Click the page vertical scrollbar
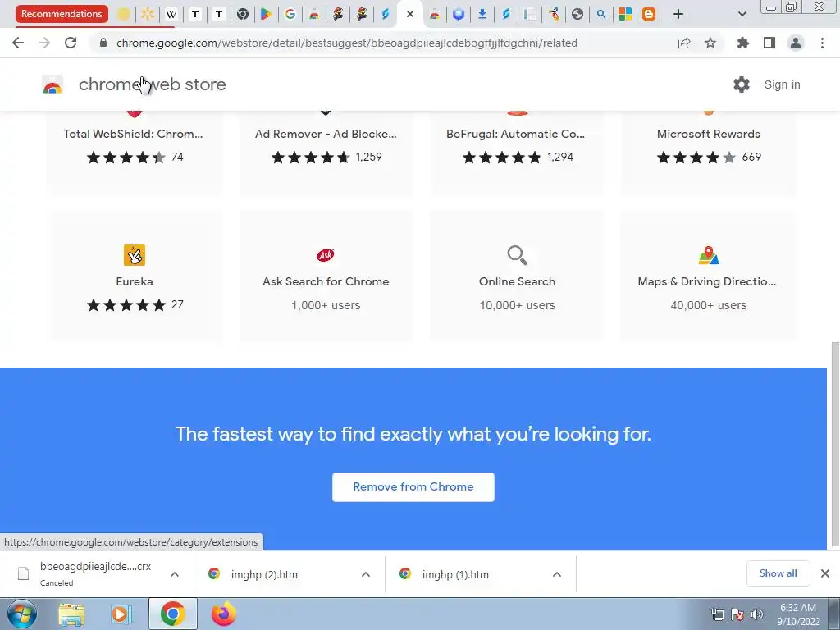The height and width of the screenshot is (630, 840). [835, 445]
